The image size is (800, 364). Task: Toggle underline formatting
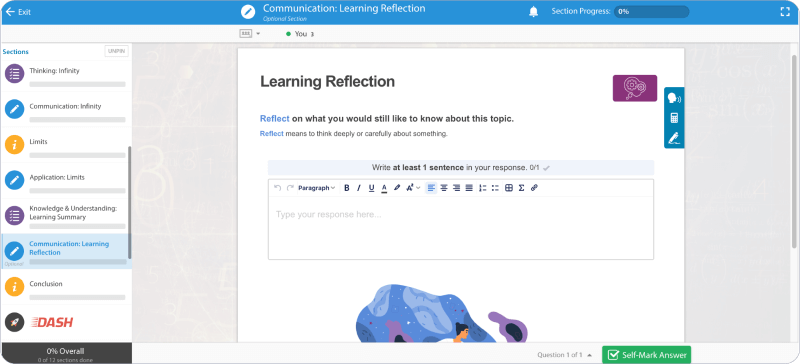coord(371,188)
